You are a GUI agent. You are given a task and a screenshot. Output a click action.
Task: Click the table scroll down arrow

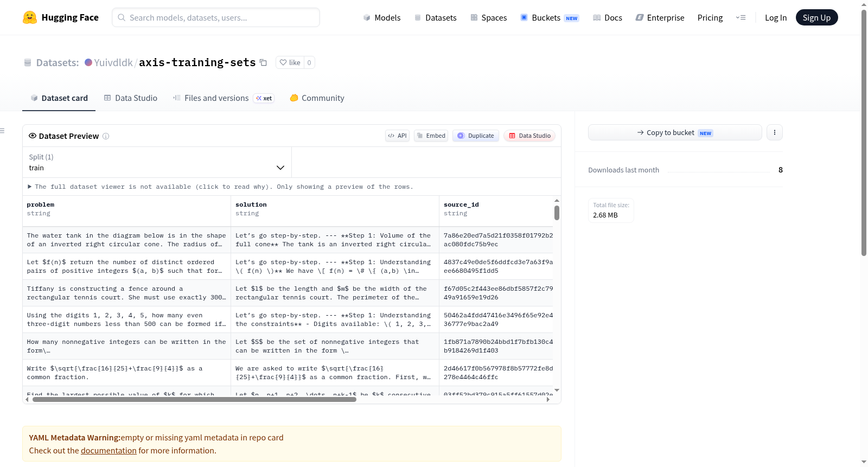tap(557, 391)
